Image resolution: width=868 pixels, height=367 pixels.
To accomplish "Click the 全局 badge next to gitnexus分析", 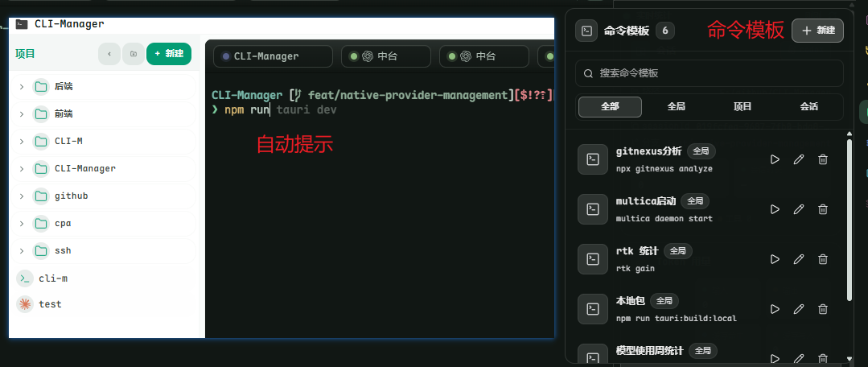I will tap(701, 151).
